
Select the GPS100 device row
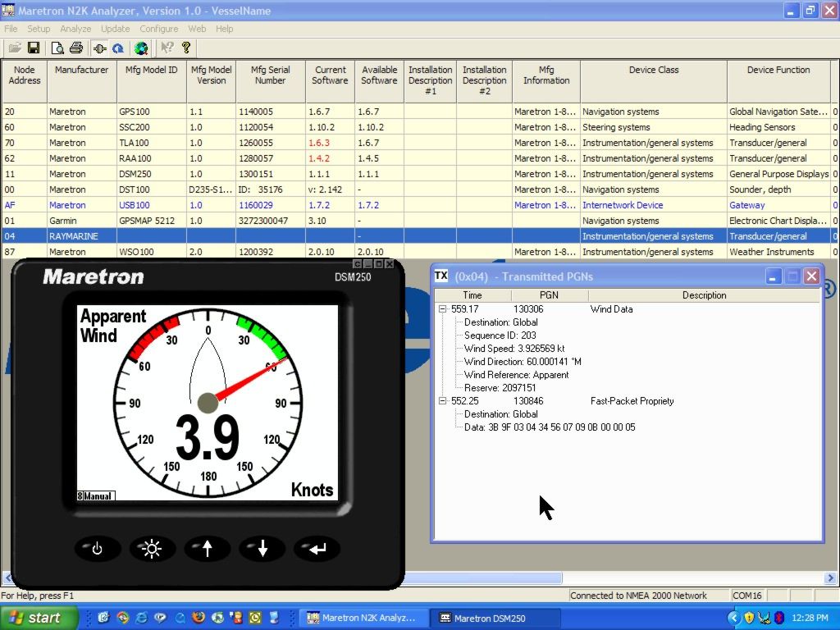420,112
